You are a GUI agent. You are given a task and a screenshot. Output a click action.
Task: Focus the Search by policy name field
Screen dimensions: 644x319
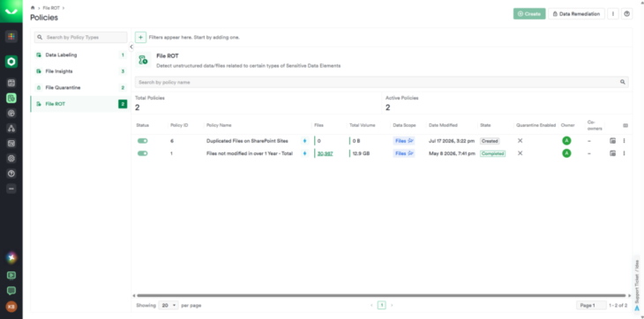[x=382, y=82]
